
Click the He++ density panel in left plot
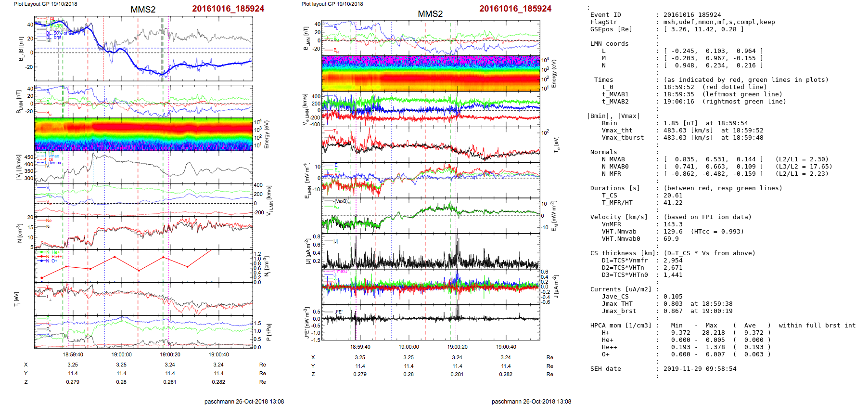(143, 265)
